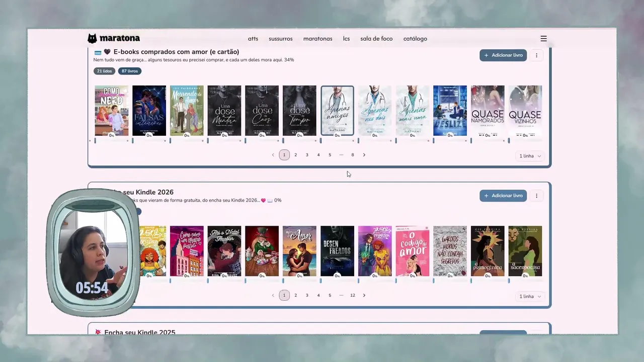Open the catálogo page
This screenshot has width=644, height=362.
415,39
